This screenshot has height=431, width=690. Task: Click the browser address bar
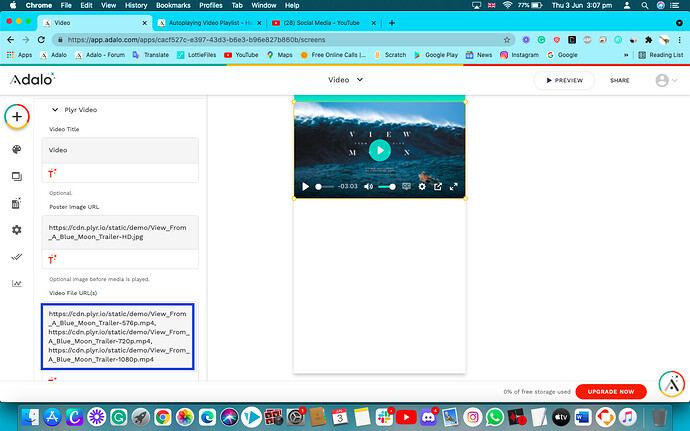pyautogui.click(x=284, y=40)
